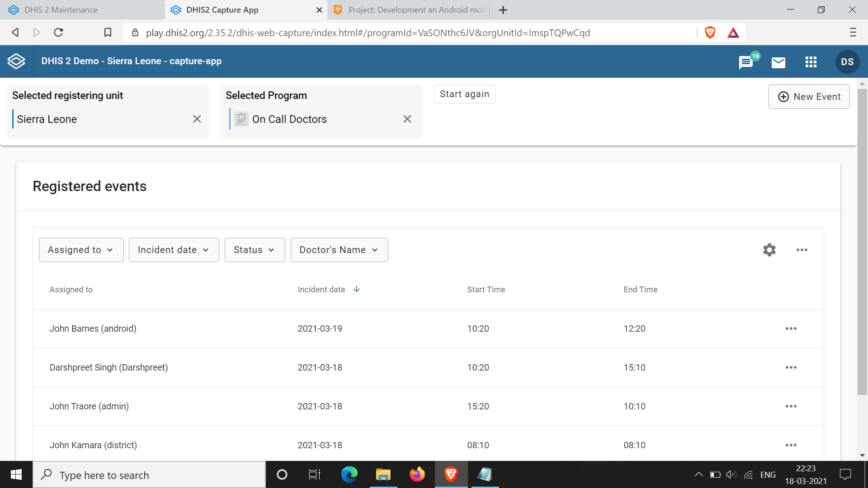Expand the Incident date filter
This screenshot has width=868, height=488.
pyautogui.click(x=174, y=250)
